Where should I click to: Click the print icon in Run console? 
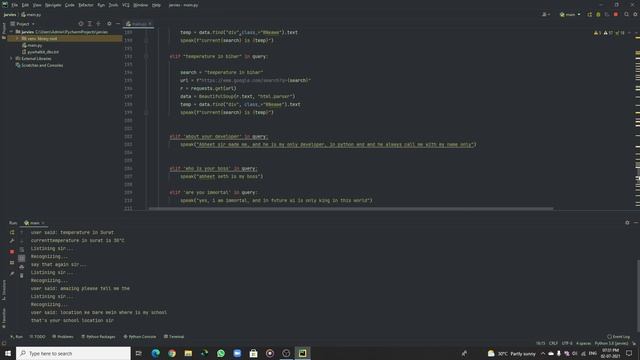[22, 267]
